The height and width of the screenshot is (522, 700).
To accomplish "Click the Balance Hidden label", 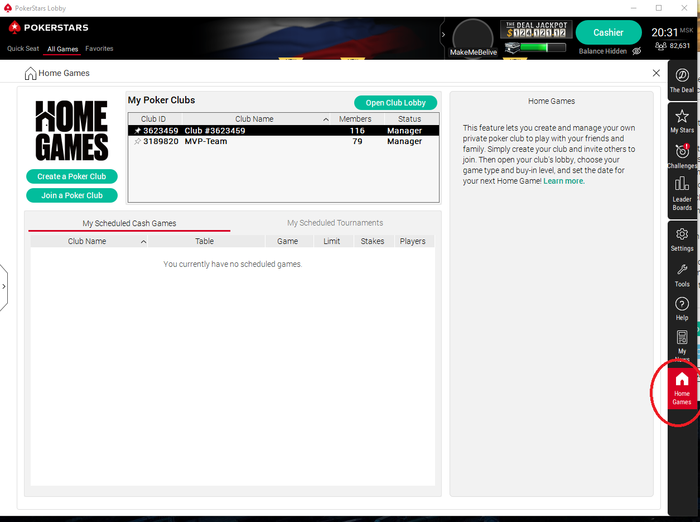I will (603, 51).
